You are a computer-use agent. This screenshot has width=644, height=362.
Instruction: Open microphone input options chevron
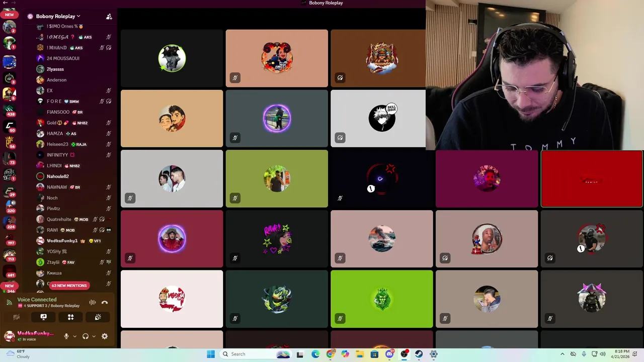click(x=74, y=336)
